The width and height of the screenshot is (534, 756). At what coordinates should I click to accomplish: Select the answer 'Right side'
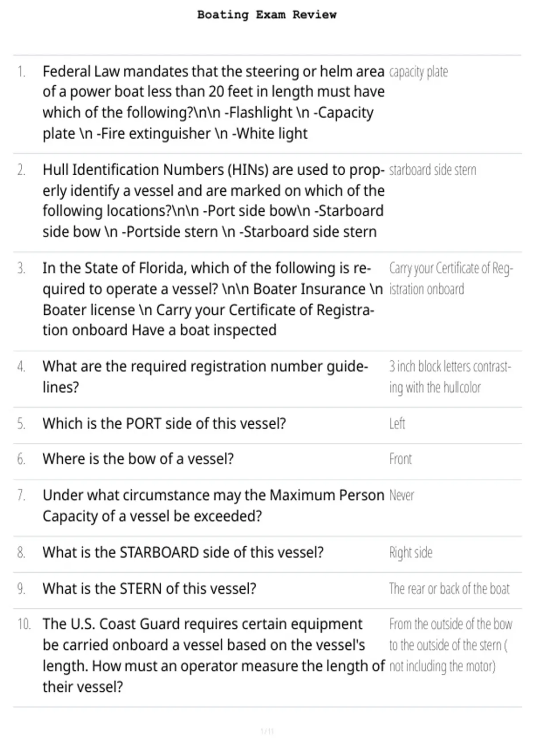click(411, 552)
